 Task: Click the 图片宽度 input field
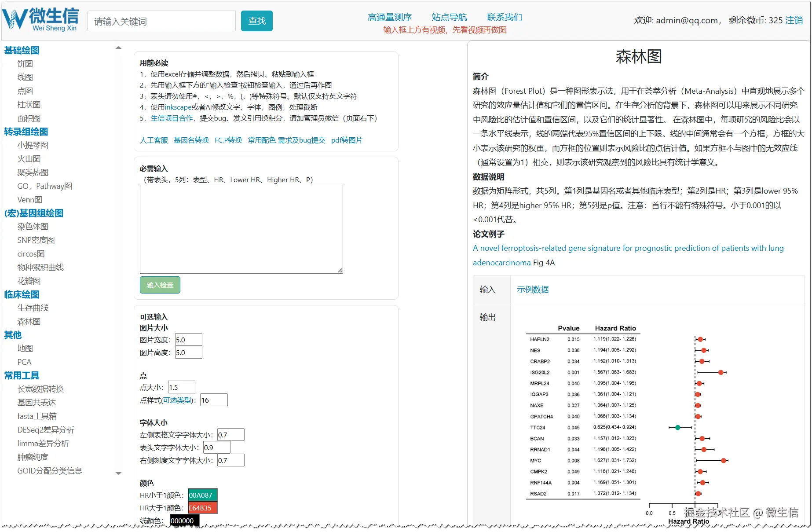[189, 340]
